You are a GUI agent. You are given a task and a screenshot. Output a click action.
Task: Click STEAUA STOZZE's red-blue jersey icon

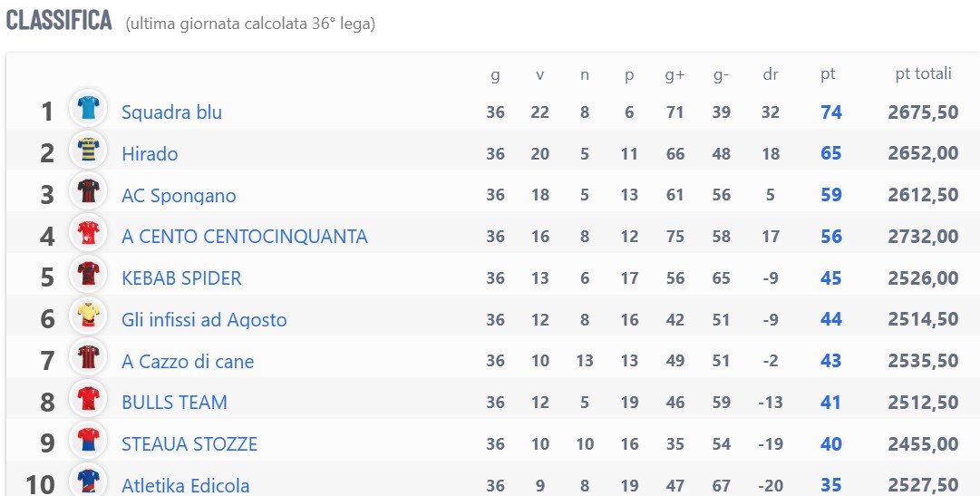click(x=88, y=440)
